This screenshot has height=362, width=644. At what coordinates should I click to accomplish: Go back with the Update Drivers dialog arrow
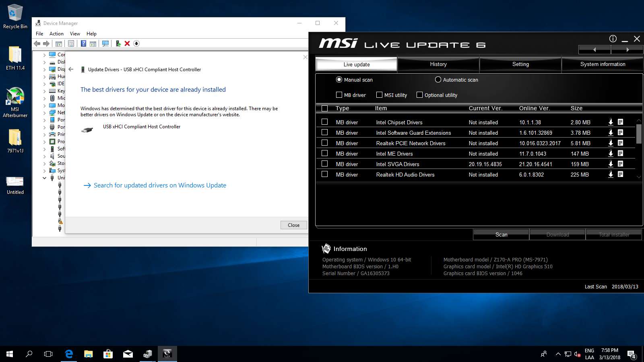(x=71, y=69)
